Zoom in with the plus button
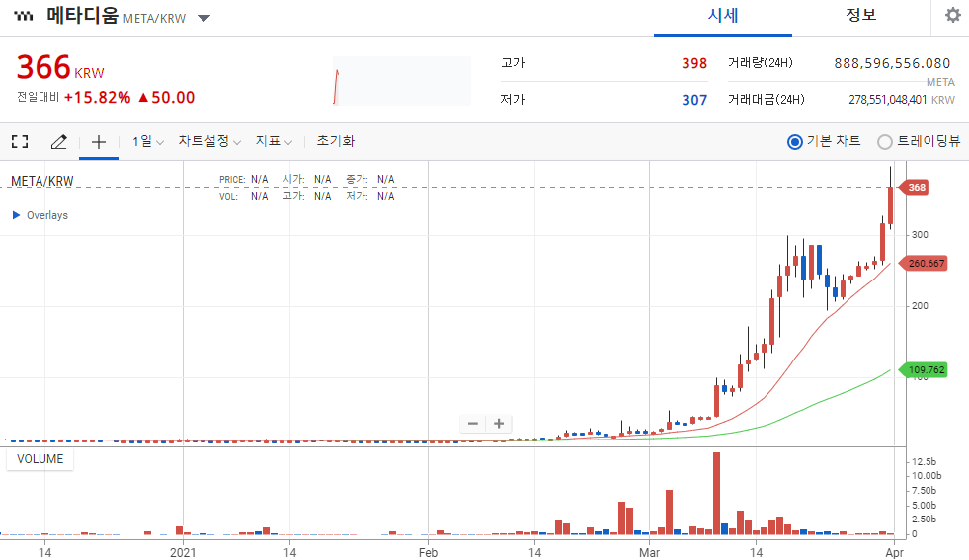This screenshot has height=560, width=969. pos(499,424)
